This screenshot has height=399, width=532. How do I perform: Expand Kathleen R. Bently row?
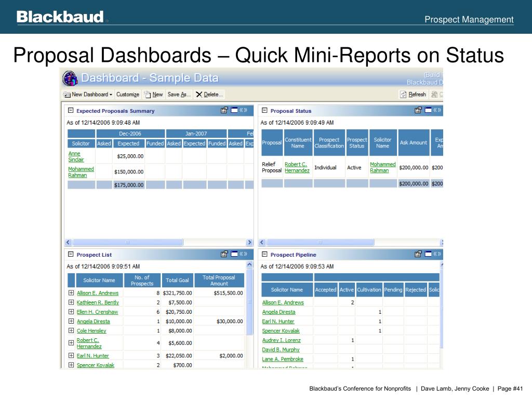tap(71, 302)
